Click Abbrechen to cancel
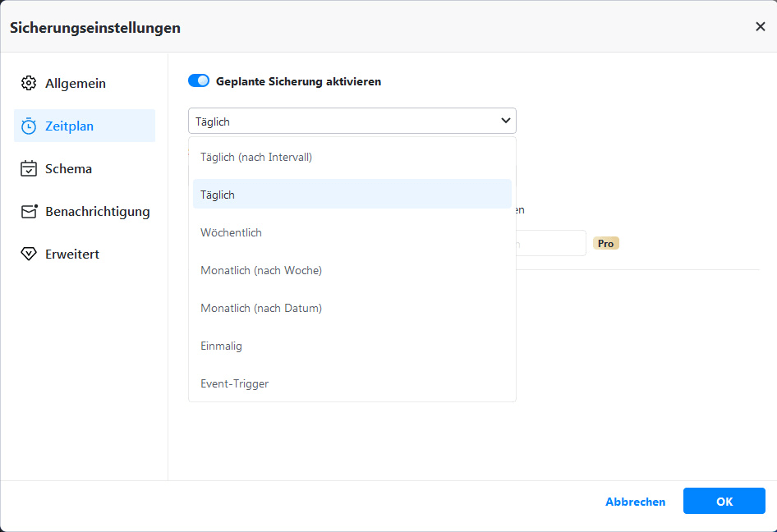777x532 pixels. click(x=635, y=502)
